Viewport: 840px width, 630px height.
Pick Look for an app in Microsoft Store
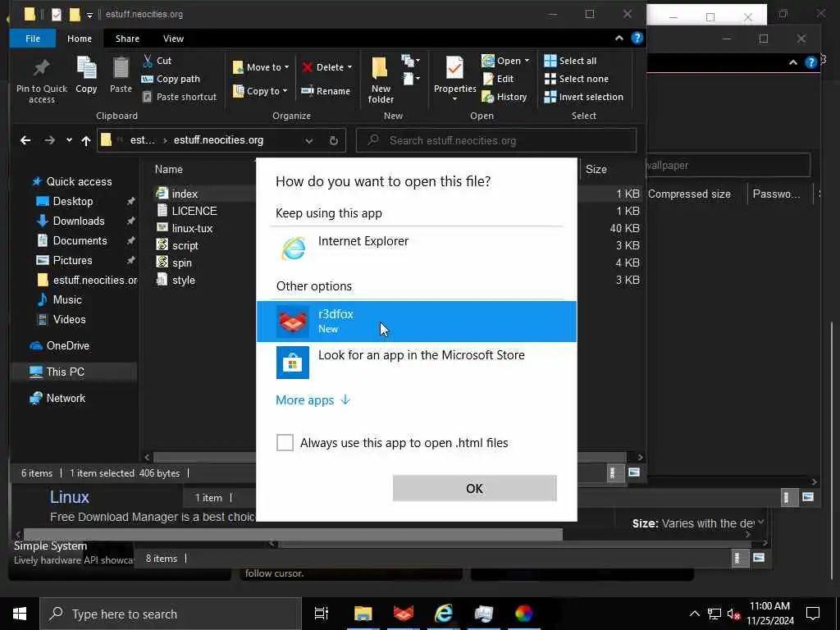[416, 362]
